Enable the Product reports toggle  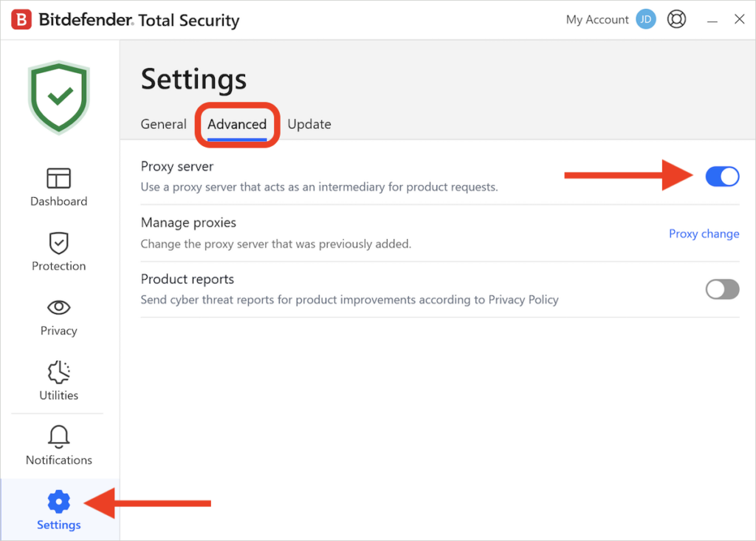click(x=722, y=289)
